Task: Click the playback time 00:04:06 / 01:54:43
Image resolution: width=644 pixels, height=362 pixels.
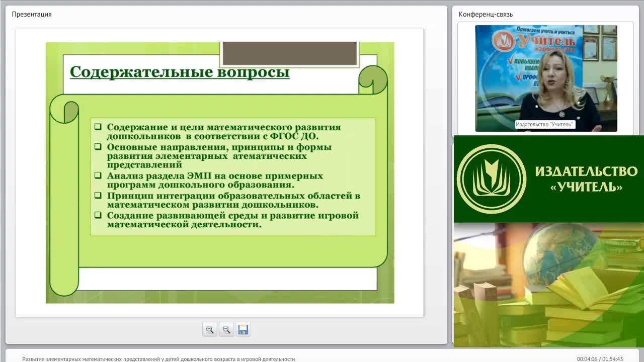Action: pyautogui.click(x=600, y=359)
